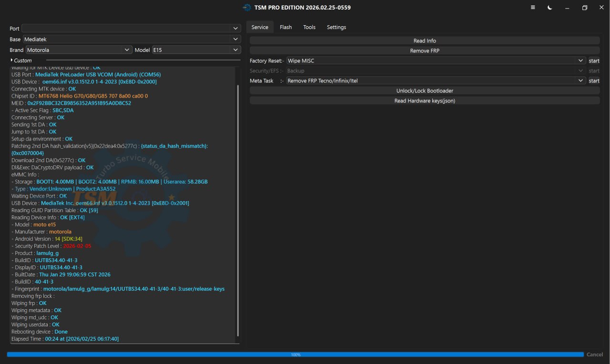Minimize the TSM Pro window

tap(567, 8)
